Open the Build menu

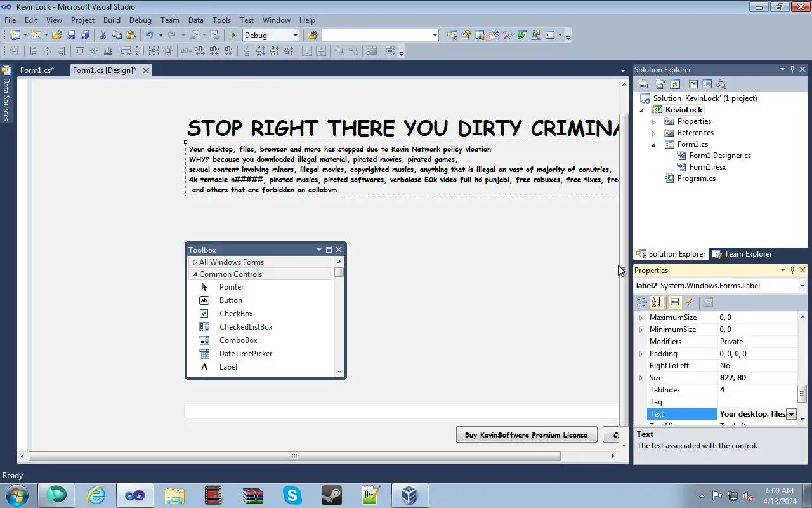(112, 20)
